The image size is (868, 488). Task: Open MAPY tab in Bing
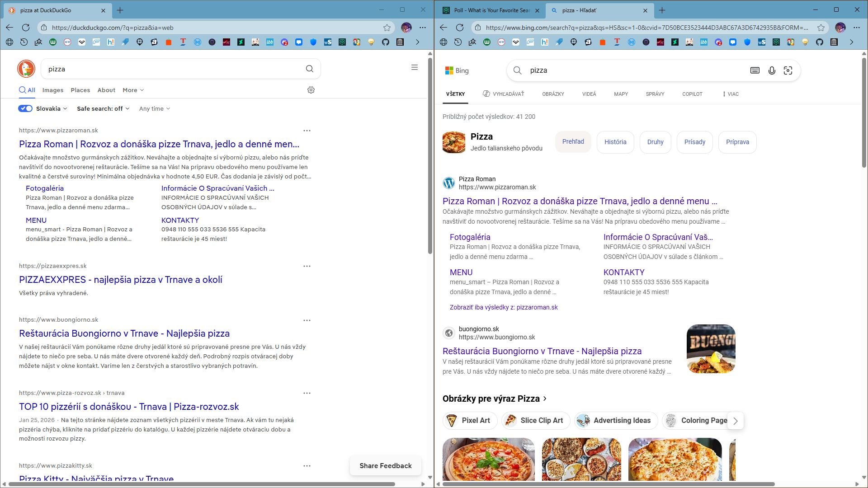pyautogui.click(x=621, y=94)
